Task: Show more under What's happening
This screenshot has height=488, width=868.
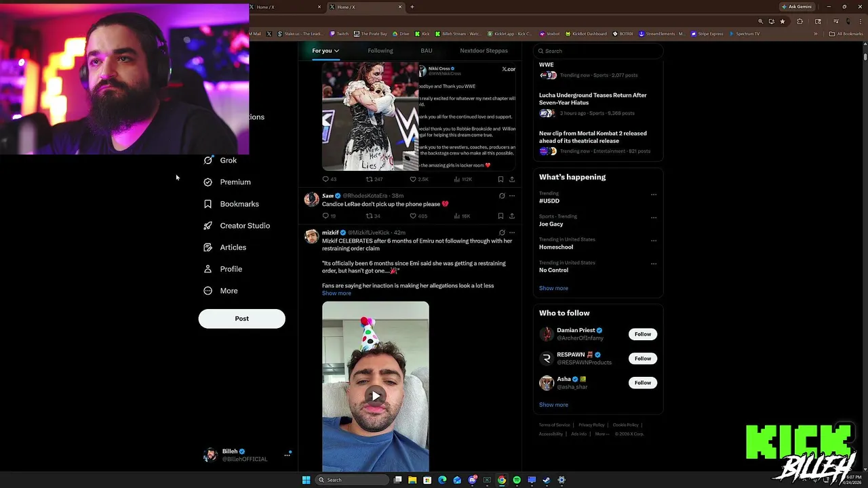Action: 553,288
